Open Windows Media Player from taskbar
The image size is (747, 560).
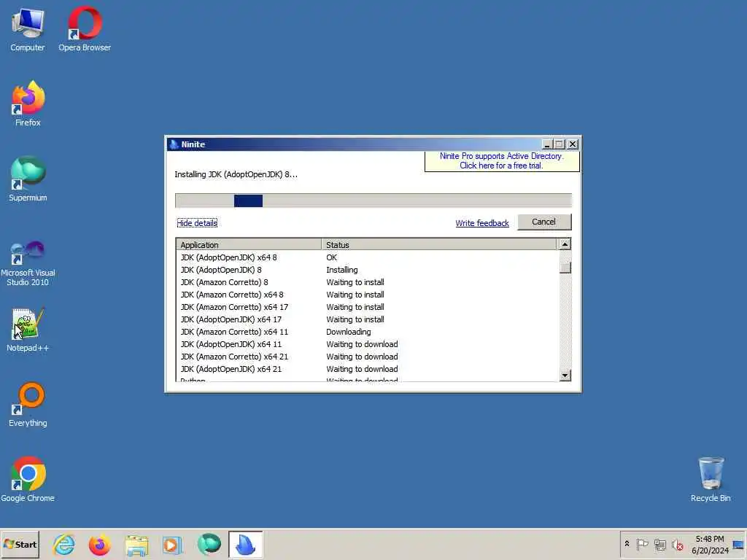(x=172, y=544)
